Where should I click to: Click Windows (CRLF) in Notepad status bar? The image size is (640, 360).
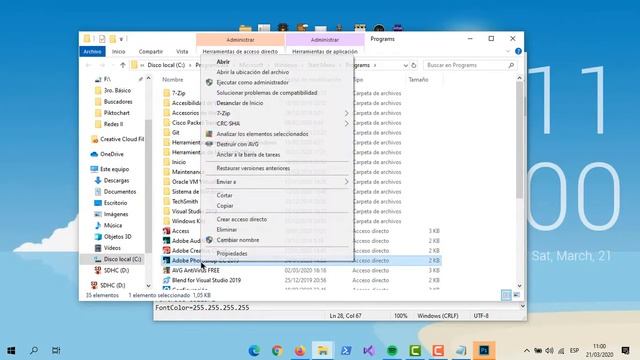click(438, 316)
